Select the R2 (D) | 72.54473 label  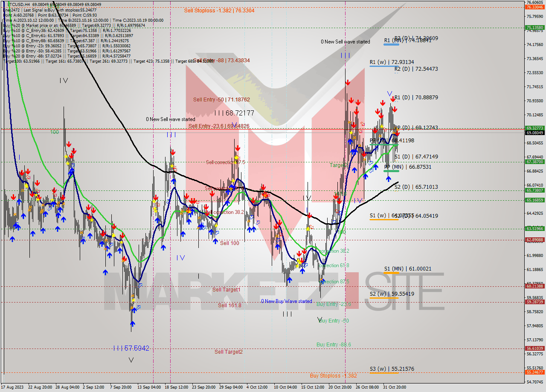click(416, 69)
